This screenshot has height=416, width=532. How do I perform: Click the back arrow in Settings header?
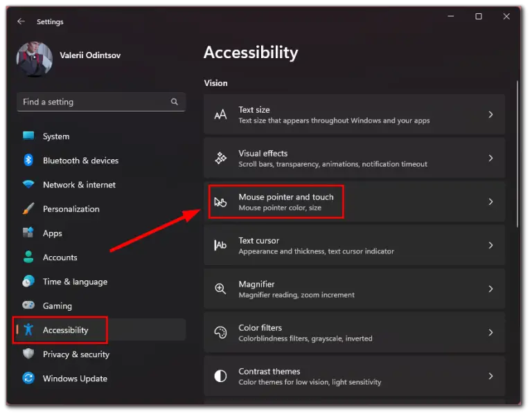pos(21,21)
